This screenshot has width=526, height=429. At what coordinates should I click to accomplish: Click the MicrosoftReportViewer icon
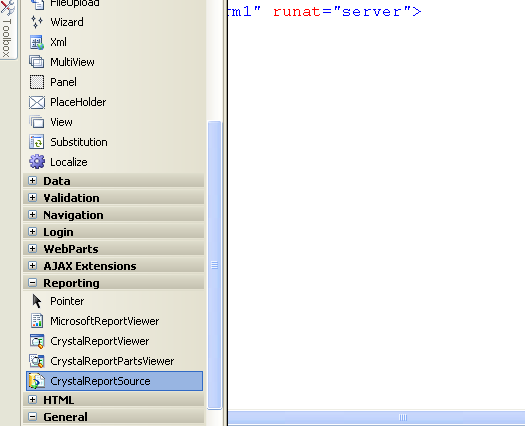pyautogui.click(x=37, y=321)
